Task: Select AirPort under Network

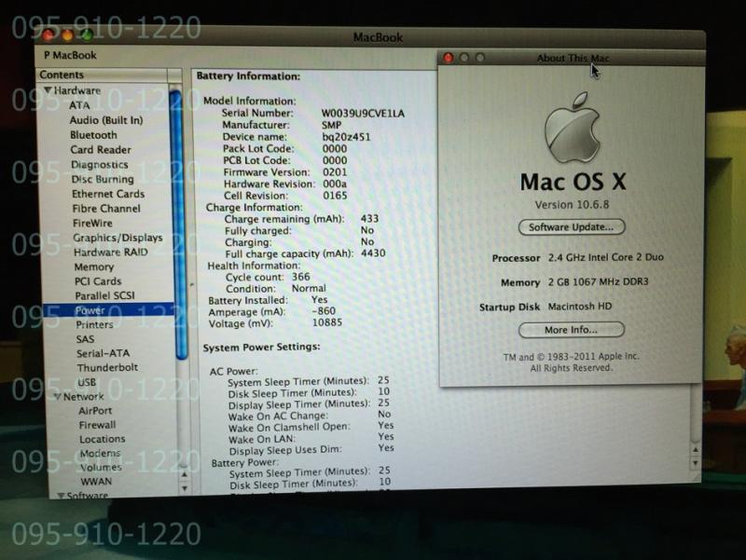Action: (95, 411)
